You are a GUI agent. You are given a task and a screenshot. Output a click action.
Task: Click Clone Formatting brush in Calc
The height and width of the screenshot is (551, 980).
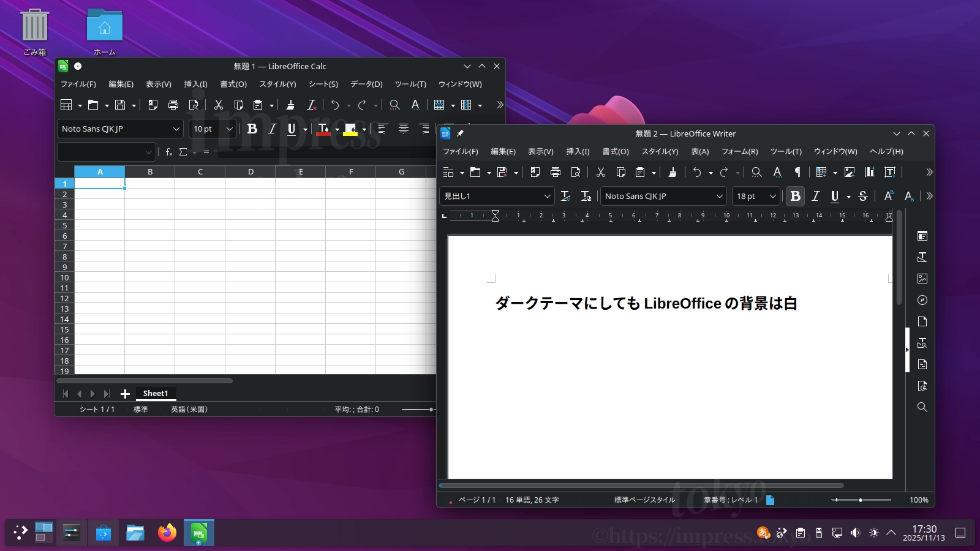point(291,105)
